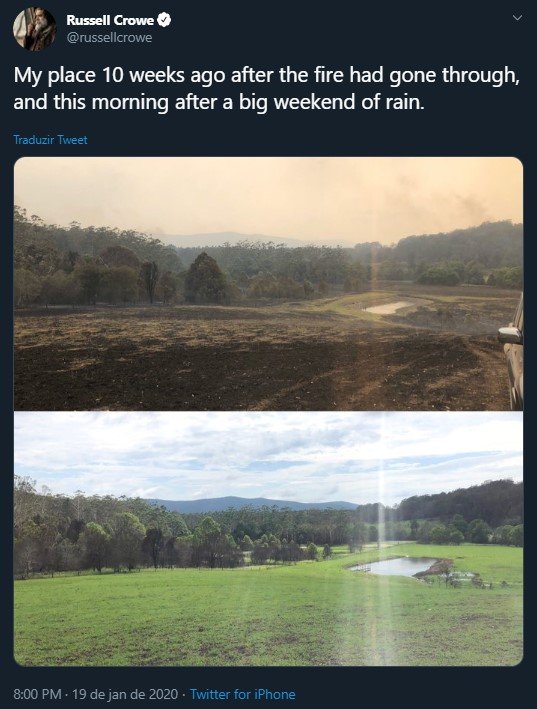
Task: Click the Traduzir Tweet link
Action: click(50, 140)
